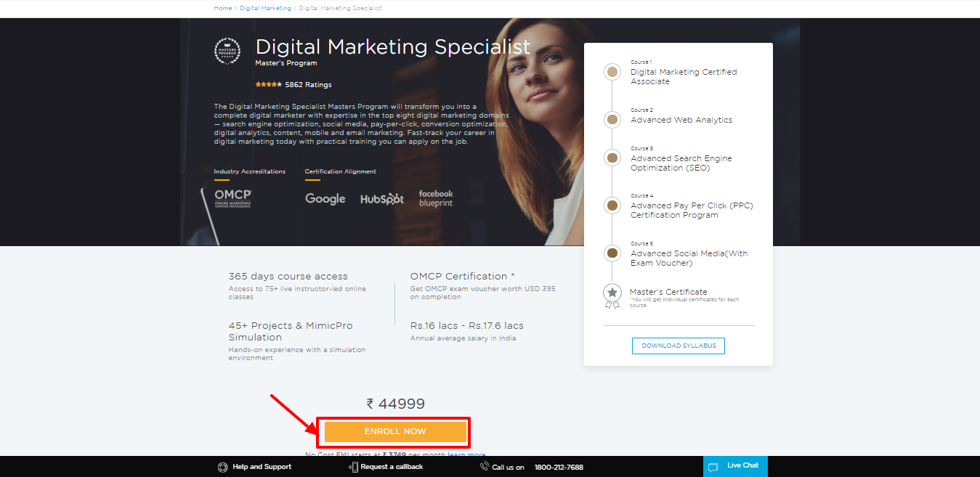The image size is (980, 477).
Task: Click the Call us on handset icon
Action: (485, 467)
